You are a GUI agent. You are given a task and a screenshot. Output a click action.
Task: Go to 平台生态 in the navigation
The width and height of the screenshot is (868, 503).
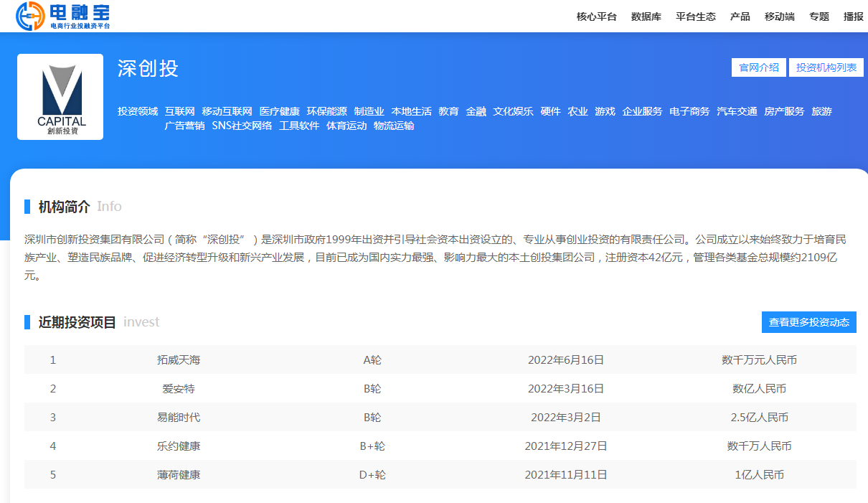(696, 17)
